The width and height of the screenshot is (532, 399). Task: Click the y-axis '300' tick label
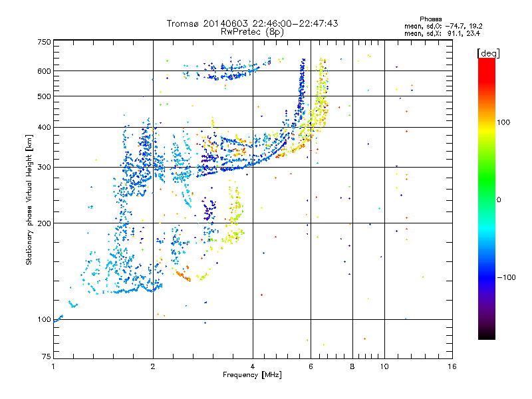click(x=44, y=168)
